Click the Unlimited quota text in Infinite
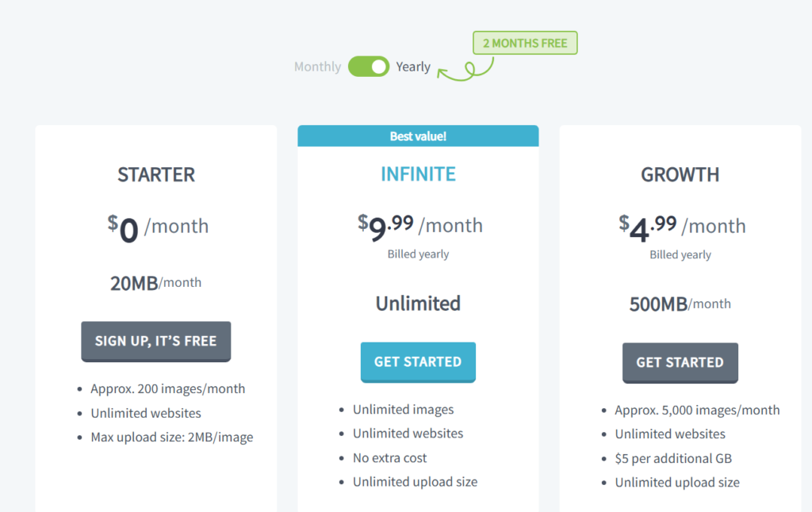This screenshot has width=812, height=512. (x=418, y=304)
